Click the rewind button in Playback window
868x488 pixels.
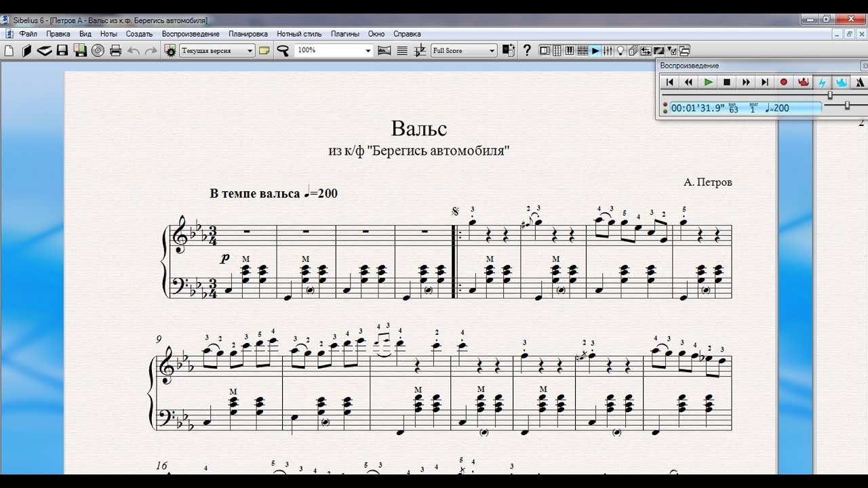coord(688,82)
